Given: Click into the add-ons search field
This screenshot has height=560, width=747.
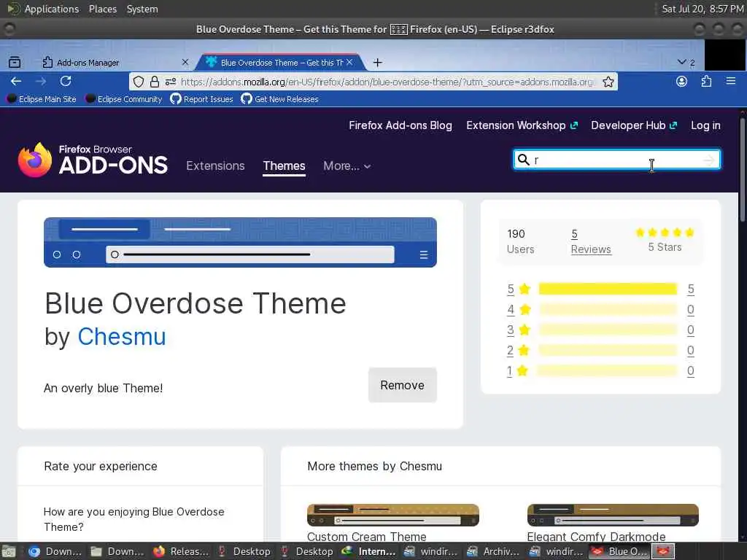Looking at the screenshot, I should pos(617,160).
